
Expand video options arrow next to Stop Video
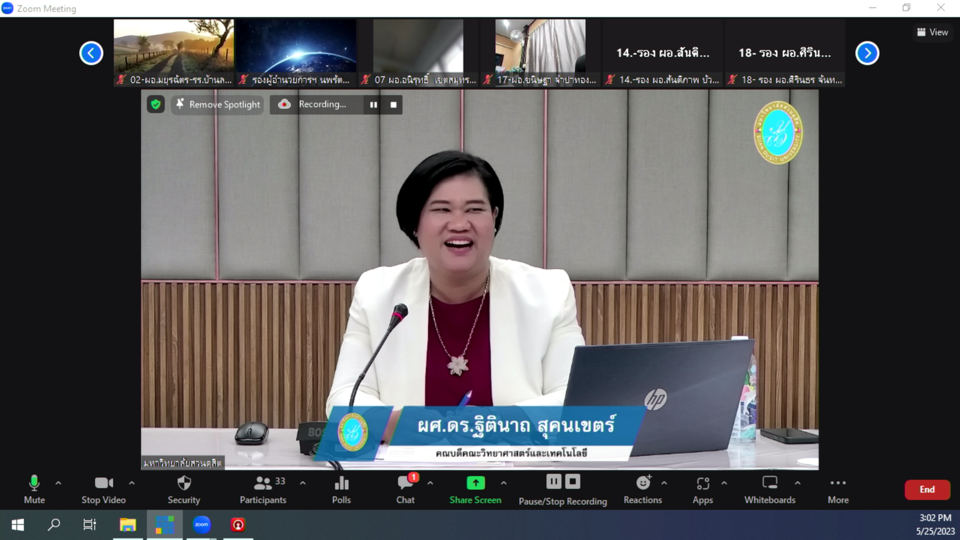(132, 484)
